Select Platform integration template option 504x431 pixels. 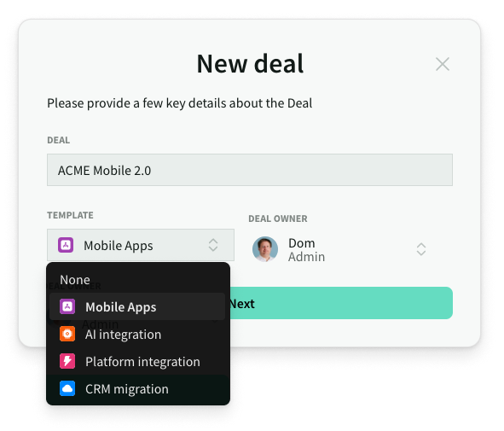[x=137, y=362]
